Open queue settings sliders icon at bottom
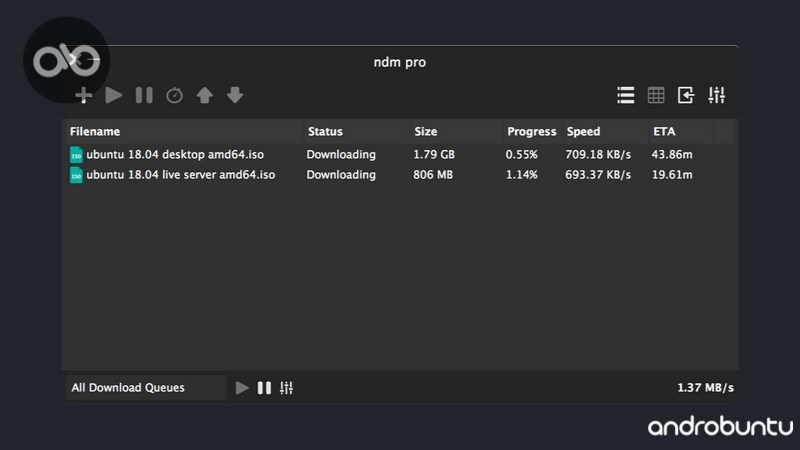 pyautogui.click(x=286, y=388)
